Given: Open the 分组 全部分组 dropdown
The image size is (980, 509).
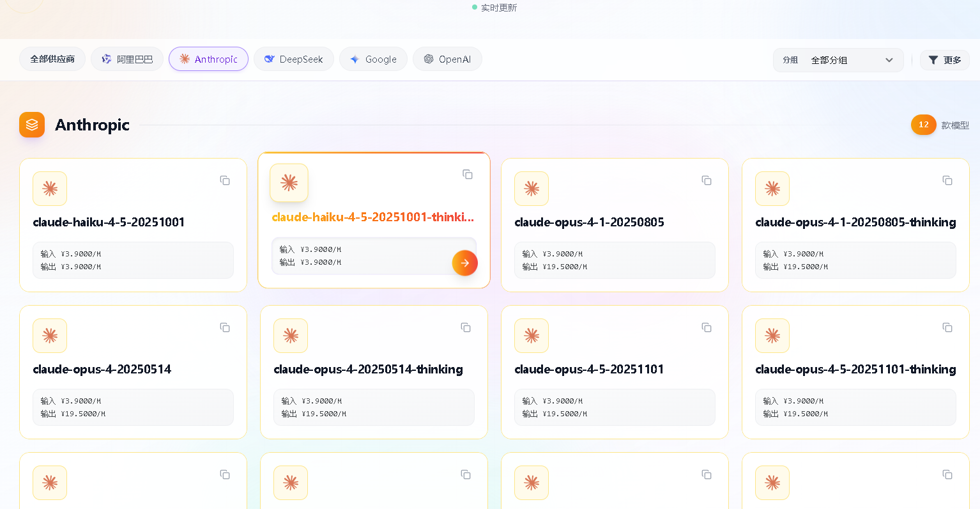Looking at the screenshot, I should coord(838,60).
